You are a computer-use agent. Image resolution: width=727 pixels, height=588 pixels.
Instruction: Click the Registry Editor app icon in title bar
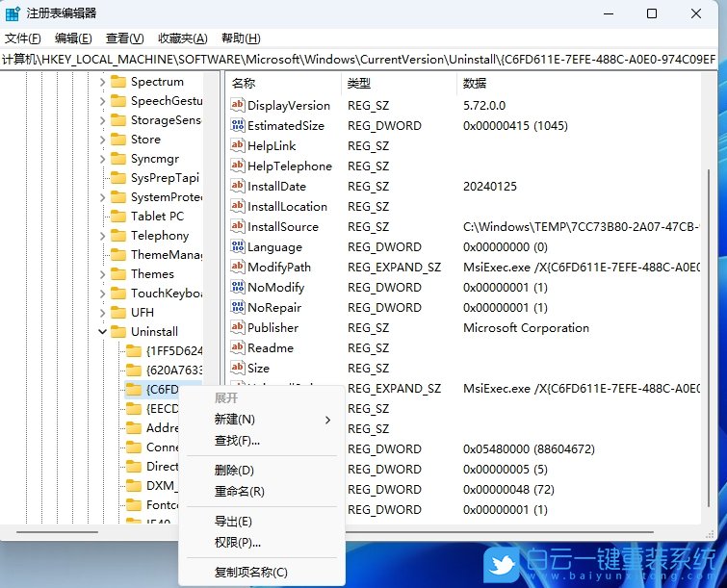coord(13,13)
